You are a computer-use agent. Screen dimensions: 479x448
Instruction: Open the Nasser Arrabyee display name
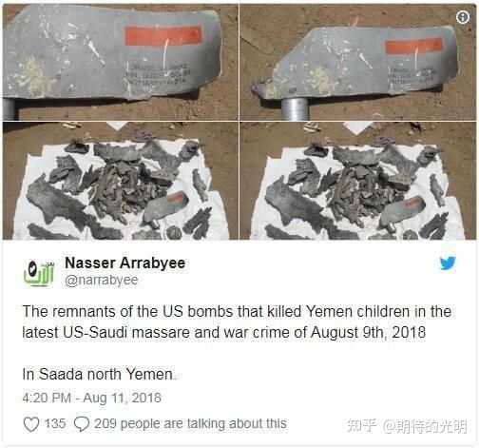pos(125,263)
